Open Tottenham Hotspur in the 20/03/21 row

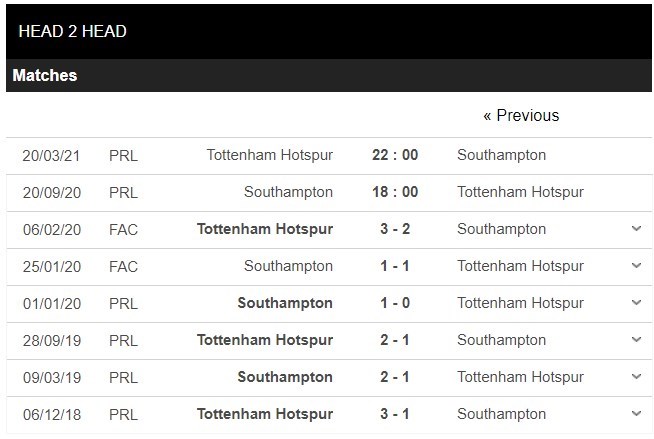pos(269,155)
